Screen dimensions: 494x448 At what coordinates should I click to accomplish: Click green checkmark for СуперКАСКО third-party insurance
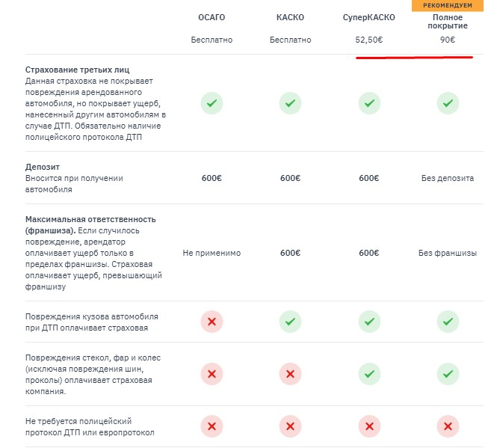tap(368, 103)
